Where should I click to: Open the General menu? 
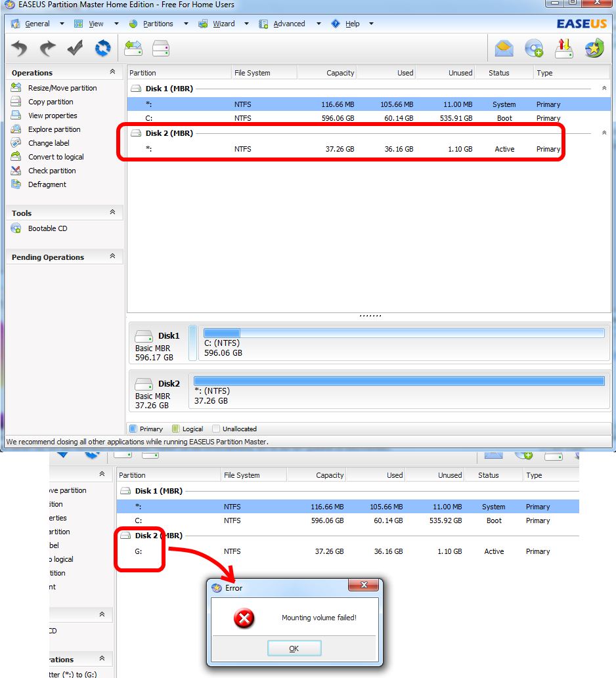click(x=37, y=24)
